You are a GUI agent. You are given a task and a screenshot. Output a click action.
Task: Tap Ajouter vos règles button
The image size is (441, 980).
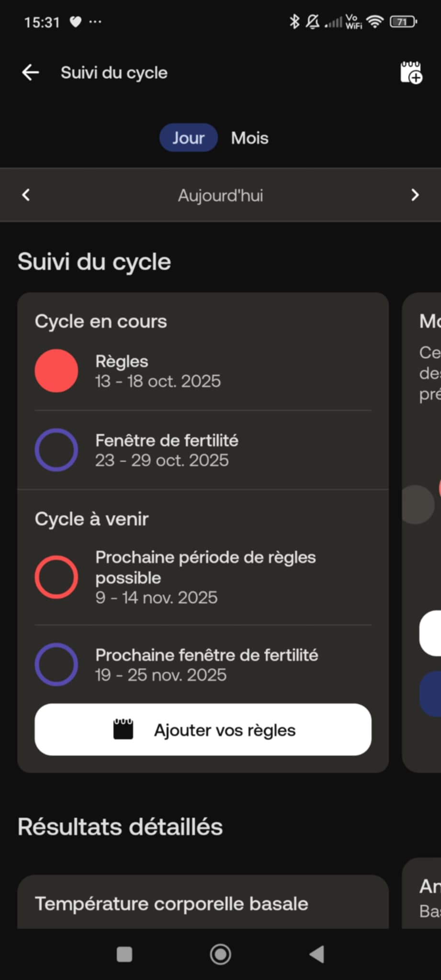203,730
